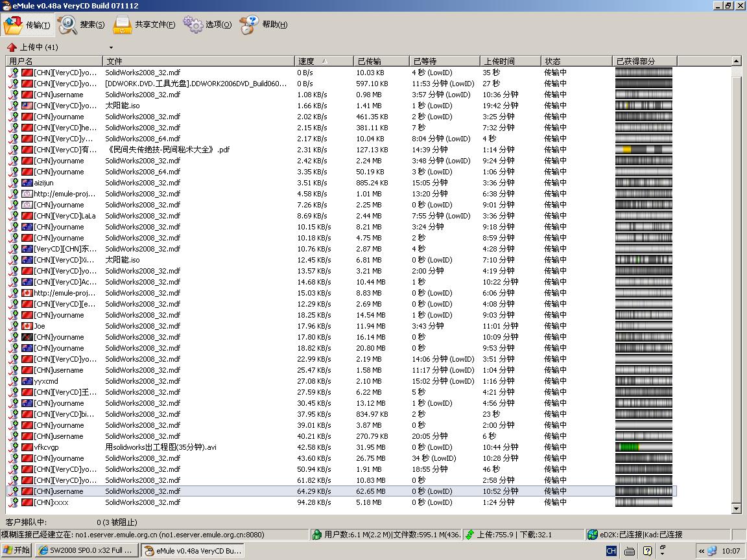Open the 帮助 (Help) question mark icon
The width and height of the screenshot is (747, 560).
(249, 25)
